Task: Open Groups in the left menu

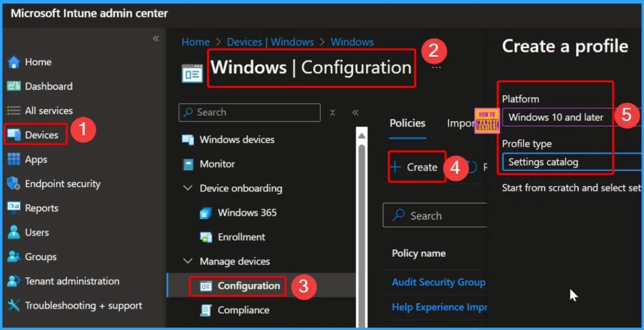Action: coord(41,257)
